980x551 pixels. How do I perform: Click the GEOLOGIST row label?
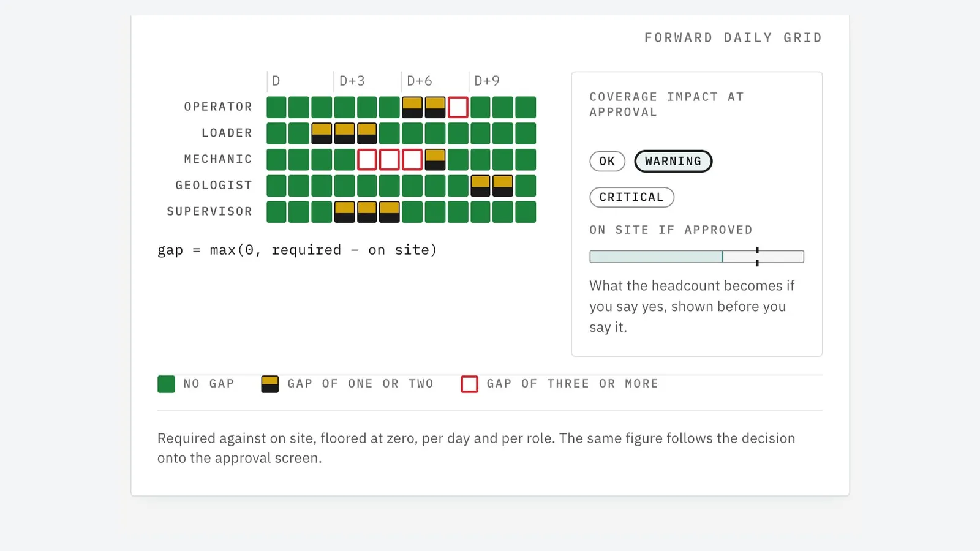[x=214, y=185]
